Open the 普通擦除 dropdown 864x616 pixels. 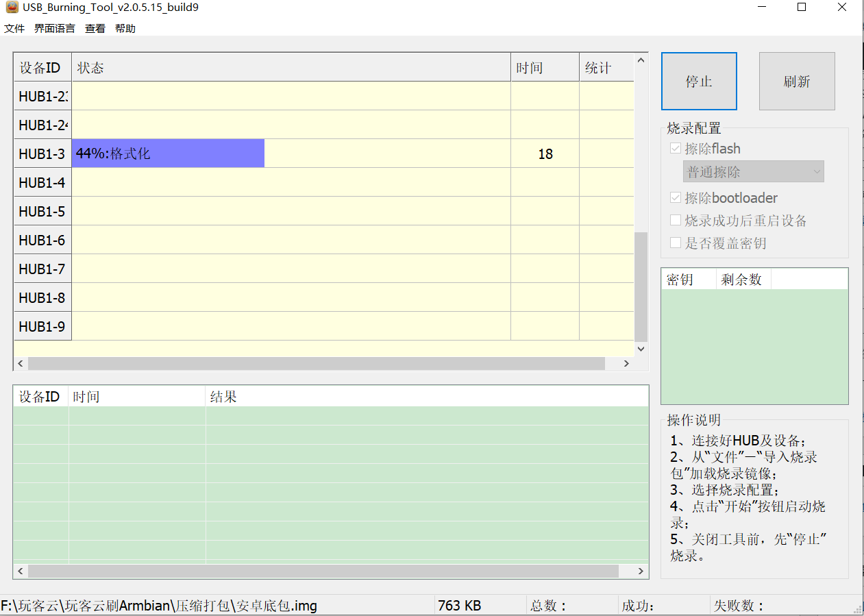753,172
